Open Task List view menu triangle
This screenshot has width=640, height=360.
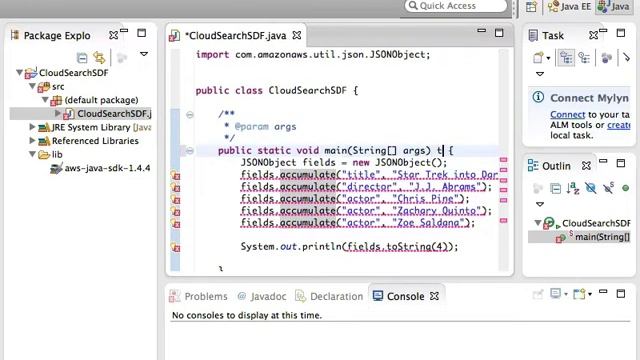click(x=540, y=74)
